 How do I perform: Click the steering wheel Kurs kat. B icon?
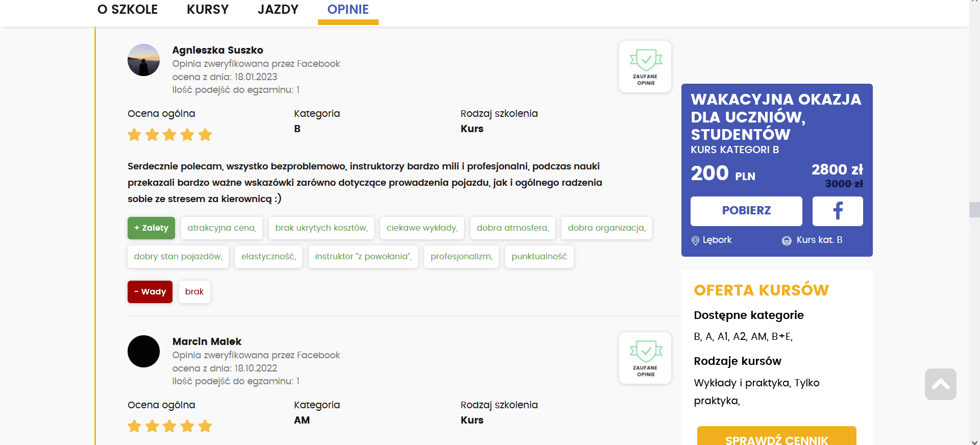(x=787, y=240)
